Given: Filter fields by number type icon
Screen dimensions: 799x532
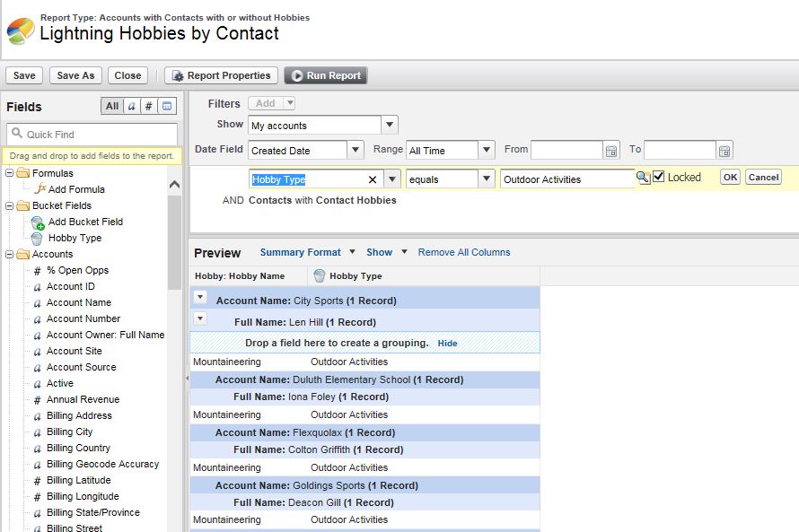Looking at the screenshot, I should pyautogui.click(x=149, y=106).
